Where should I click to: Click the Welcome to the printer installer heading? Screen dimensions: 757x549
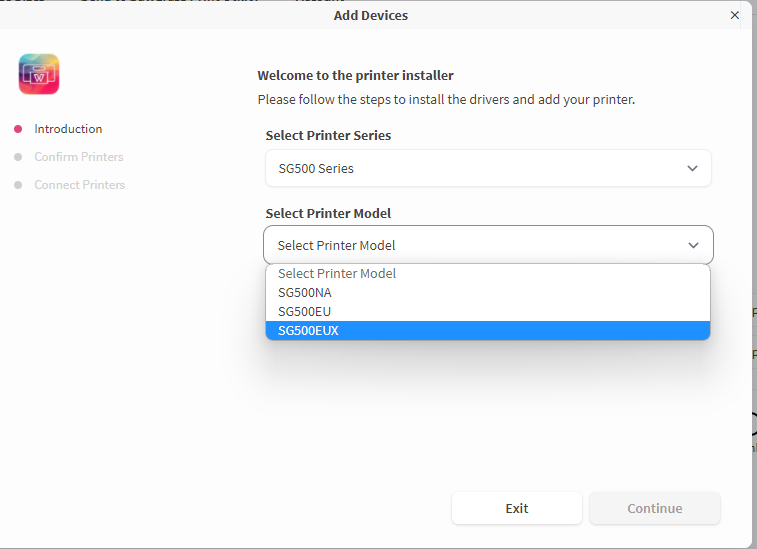(355, 75)
